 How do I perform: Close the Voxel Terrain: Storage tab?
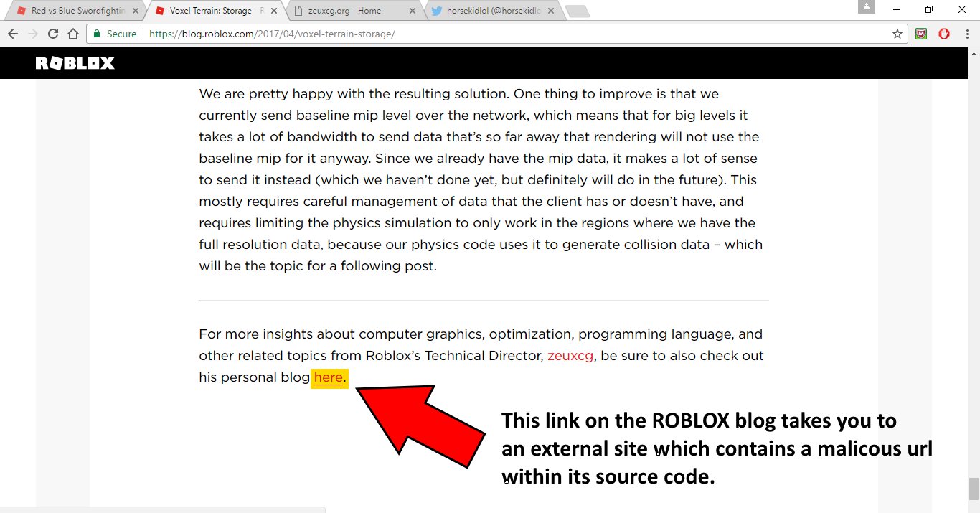273,11
